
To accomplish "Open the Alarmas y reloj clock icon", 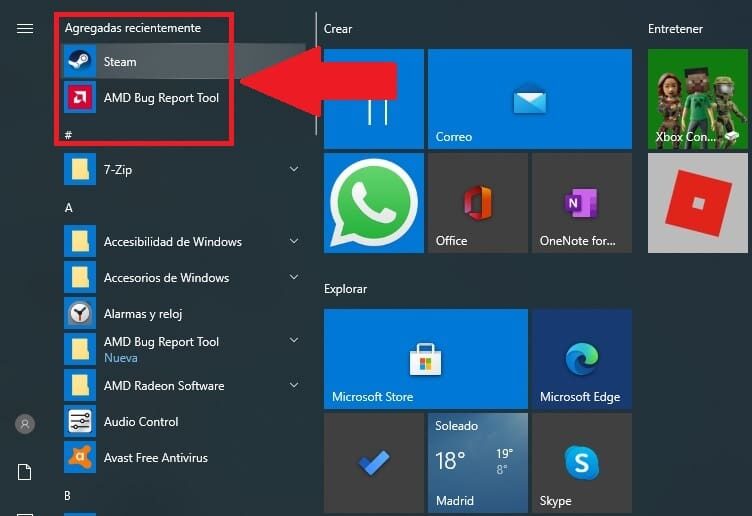I will pyautogui.click(x=80, y=313).
